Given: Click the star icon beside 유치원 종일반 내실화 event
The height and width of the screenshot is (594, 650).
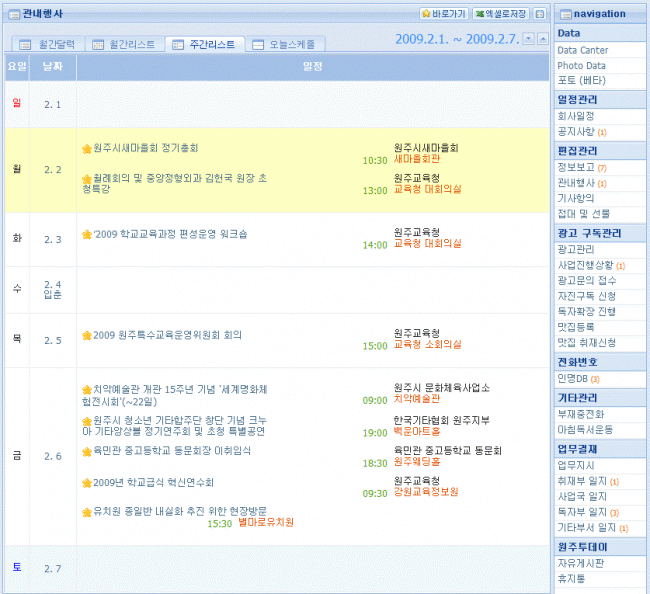Looking at the screenshot, I should pyautogui.click(x=86, y=511).
